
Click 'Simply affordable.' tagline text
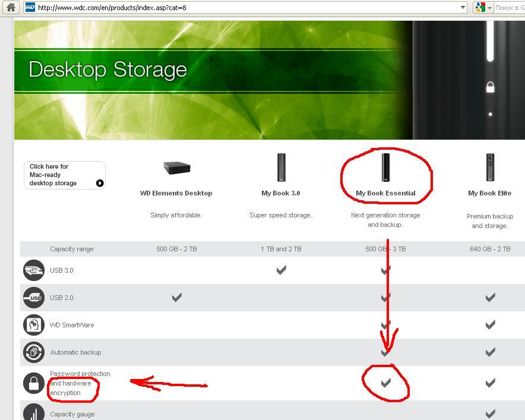pos(176,215)
